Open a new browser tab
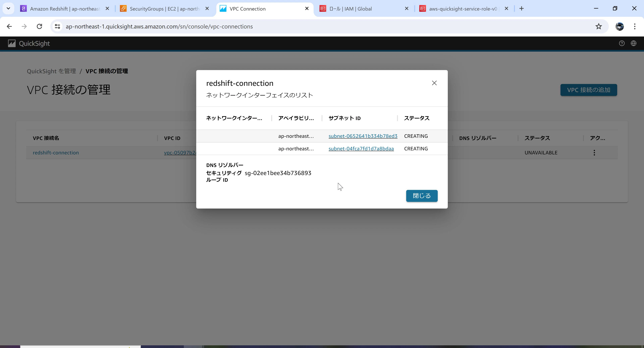 pos(522,9)
